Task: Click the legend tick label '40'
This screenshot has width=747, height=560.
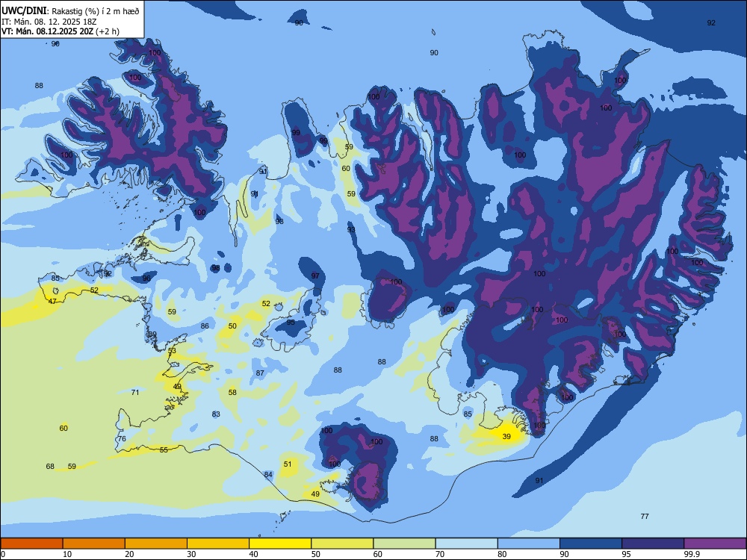Action: tap(254, 554)
